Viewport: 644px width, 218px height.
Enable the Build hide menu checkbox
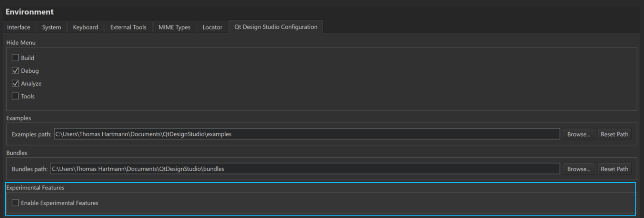click(16, 58)
